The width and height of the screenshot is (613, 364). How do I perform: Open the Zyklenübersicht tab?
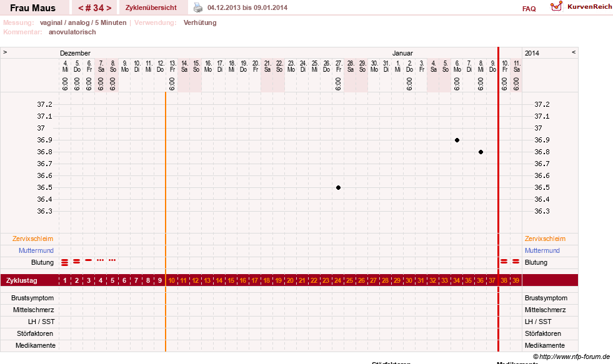click(151, 7)
